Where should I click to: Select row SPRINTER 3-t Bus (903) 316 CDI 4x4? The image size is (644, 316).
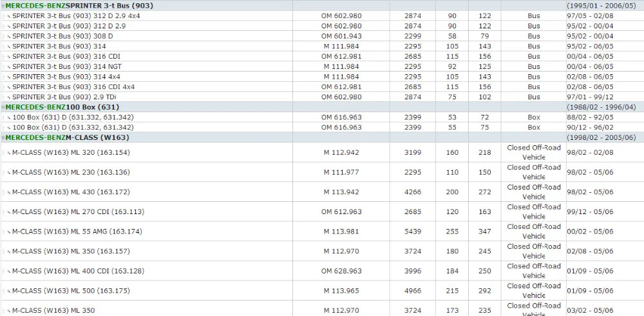point(322,87)
